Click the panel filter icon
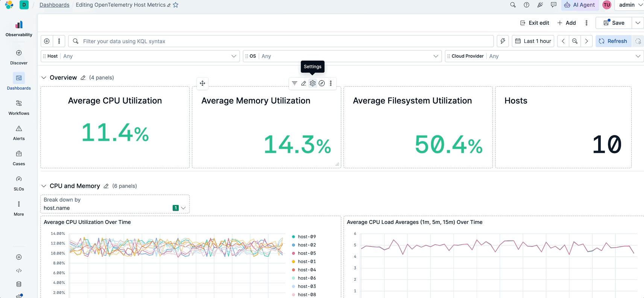 295,83
